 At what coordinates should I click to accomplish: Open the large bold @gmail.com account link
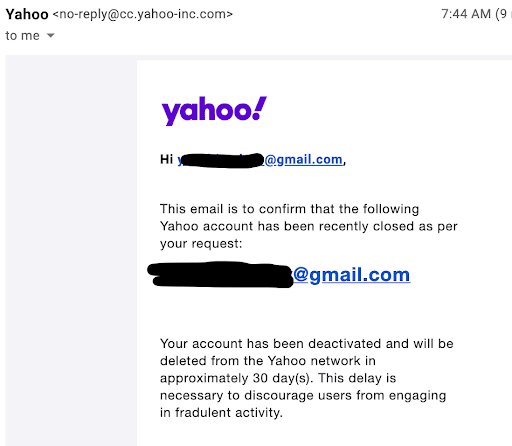(x=351, y=275)
